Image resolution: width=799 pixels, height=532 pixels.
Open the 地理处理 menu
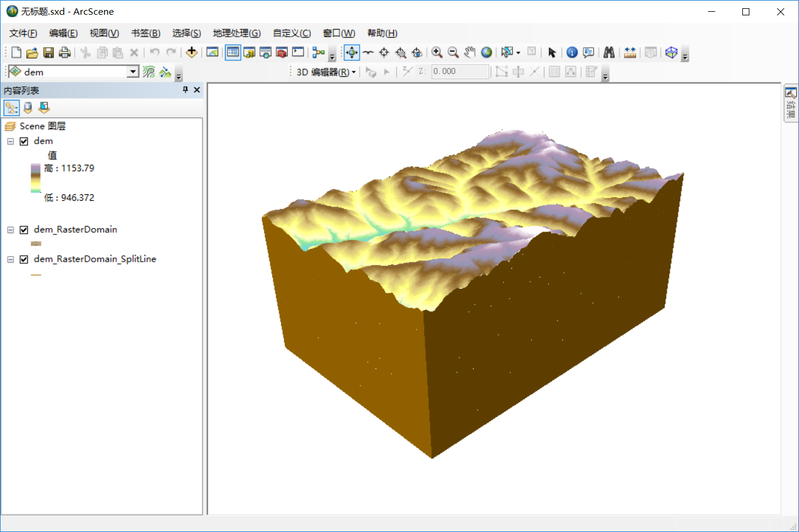(236, 33)
